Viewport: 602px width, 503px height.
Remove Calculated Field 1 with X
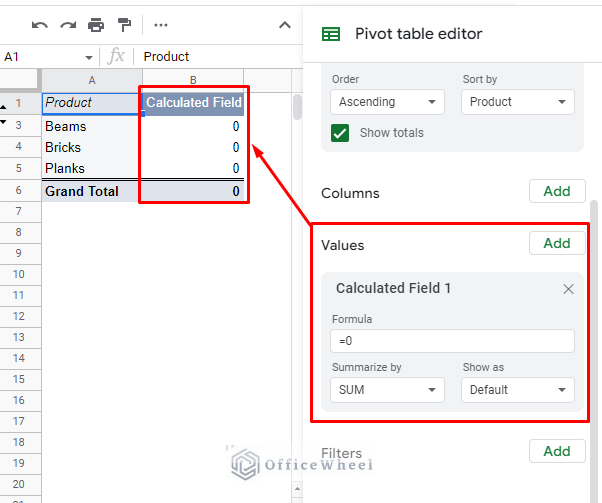point(568,289)
